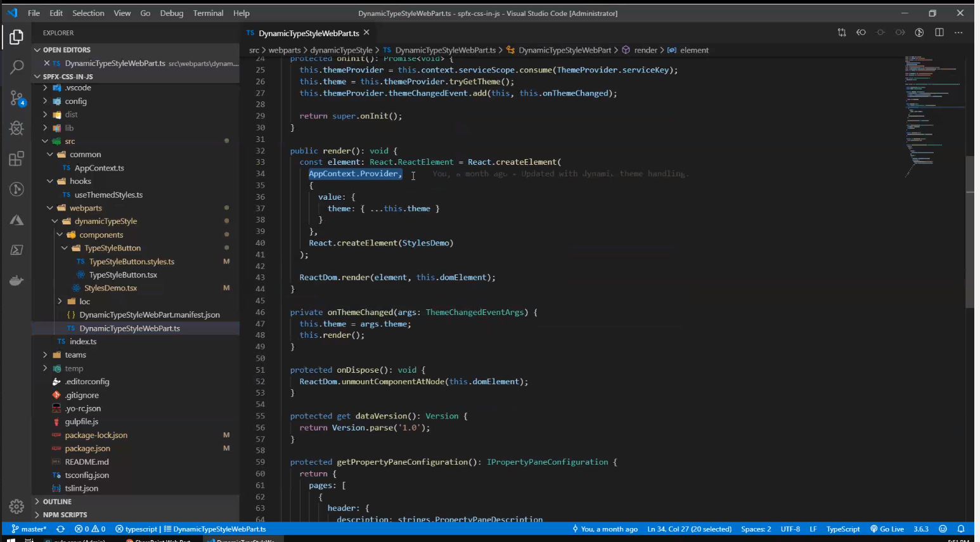Expand the NPM SCRIPTS section
Image resolution: width=980 pixels, height=542 pixels.
coord(64,515)
